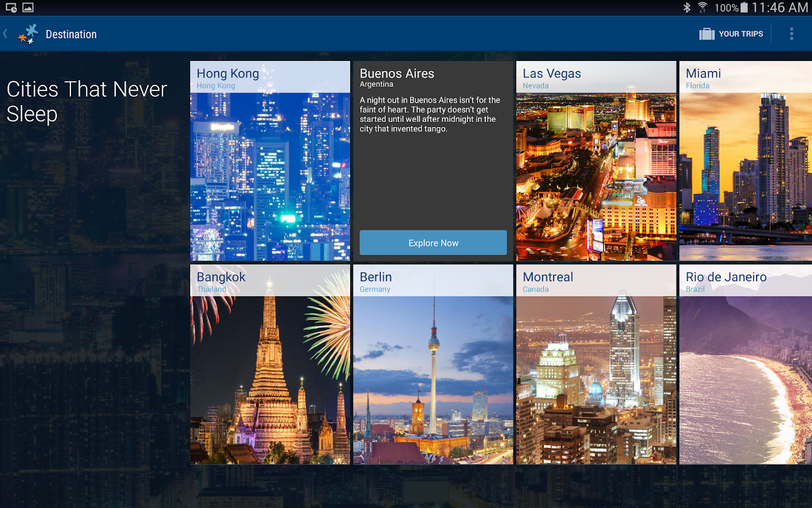Tap the Thailand subtitle
The image size is (812, 508).
211,289
